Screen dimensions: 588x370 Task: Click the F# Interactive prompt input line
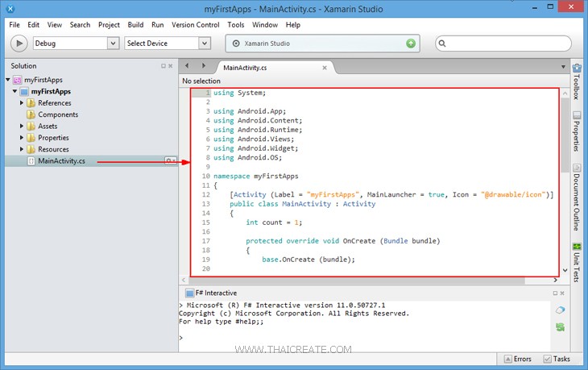364,338
